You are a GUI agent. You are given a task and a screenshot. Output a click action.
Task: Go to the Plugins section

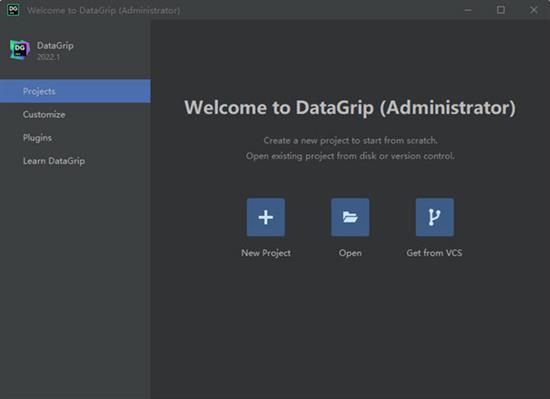click(75, 137)
